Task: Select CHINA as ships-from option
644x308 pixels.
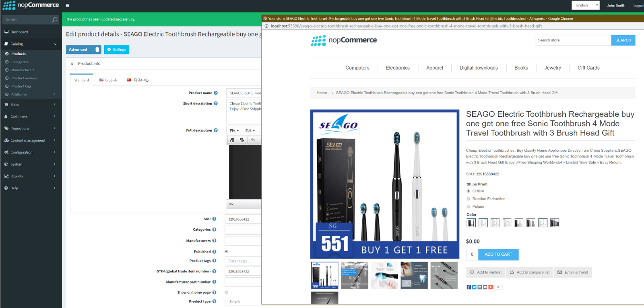Action: tap(468, 191)
